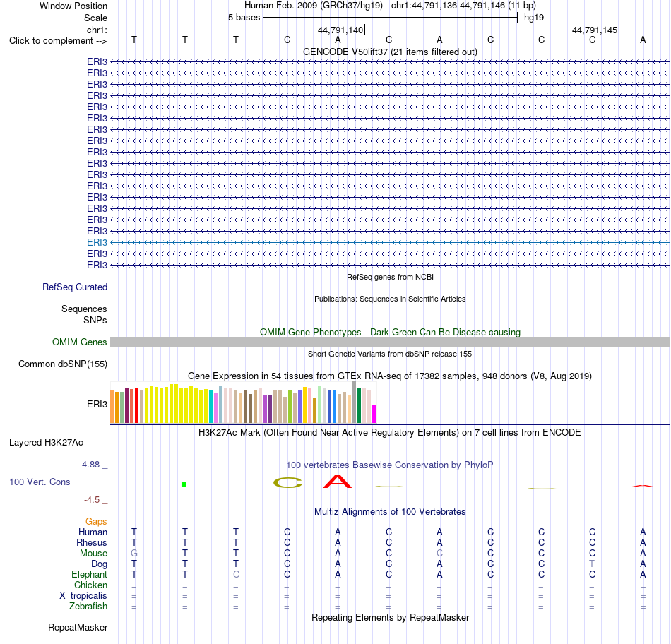Open 'Short Genetic Variants from dbSNP' title
671x644 pixels.
(x=390, y=354)
